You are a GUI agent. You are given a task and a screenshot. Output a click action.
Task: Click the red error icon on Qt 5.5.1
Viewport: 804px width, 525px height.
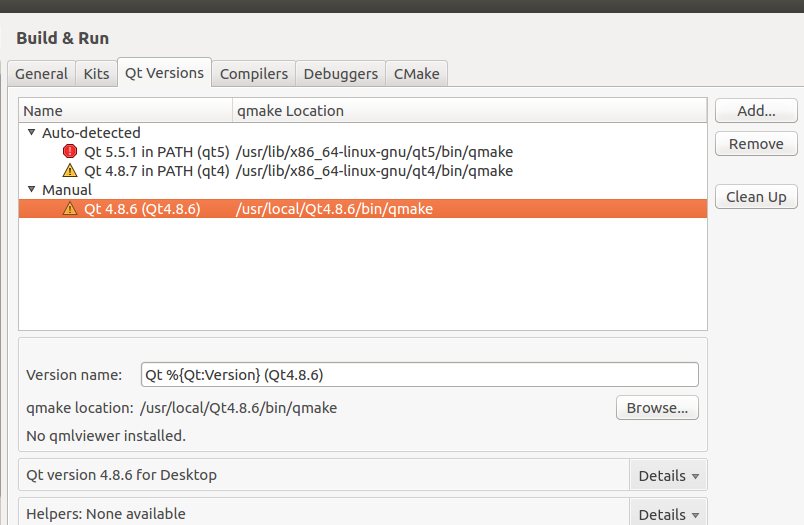pyautogui.click(x=70, y=151)
